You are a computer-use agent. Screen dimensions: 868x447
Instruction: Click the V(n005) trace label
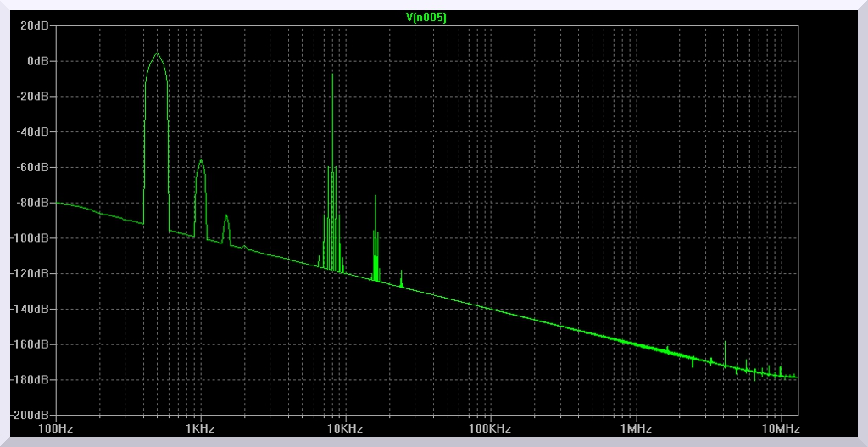(x=426, y=16)
